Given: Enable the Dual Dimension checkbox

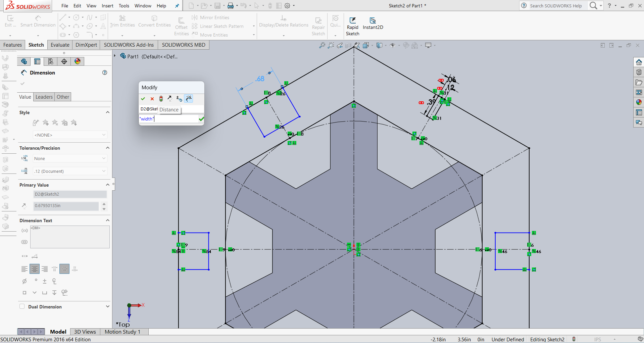Looking at the screenshot, I should coord(22,306).
